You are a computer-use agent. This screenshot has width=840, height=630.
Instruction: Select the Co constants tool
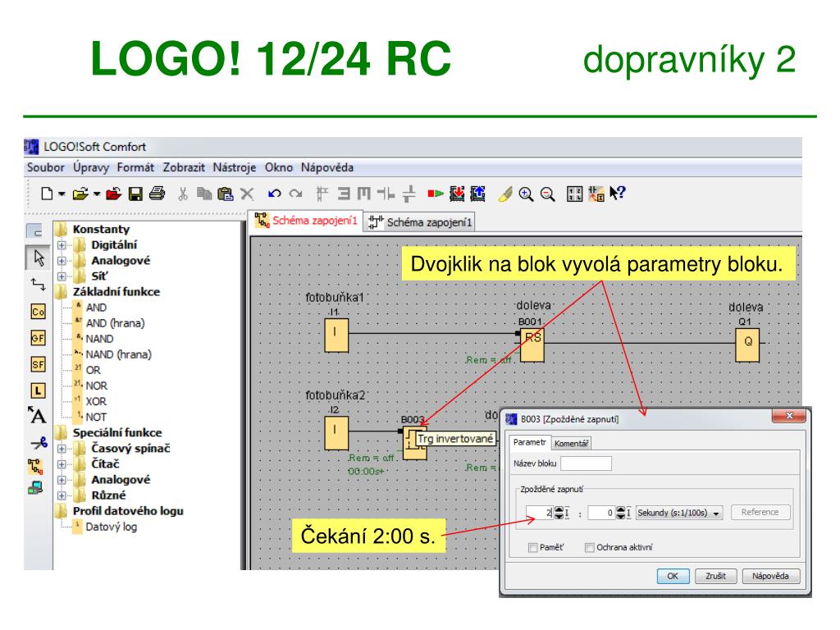tap(38, 311)
